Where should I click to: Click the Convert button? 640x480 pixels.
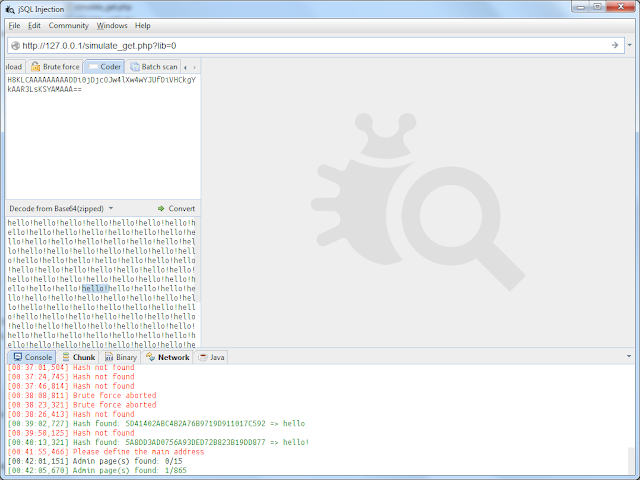pyautogui.click(x=176, y=209)
